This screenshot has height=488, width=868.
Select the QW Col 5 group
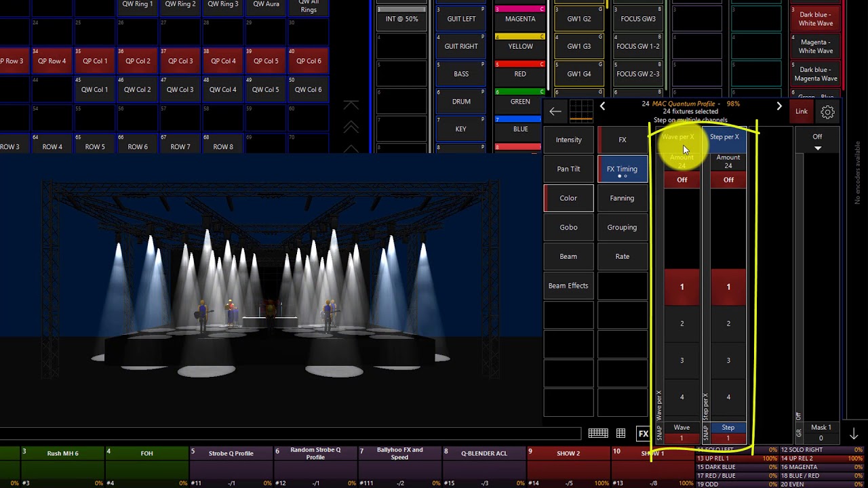click(266, 89)
